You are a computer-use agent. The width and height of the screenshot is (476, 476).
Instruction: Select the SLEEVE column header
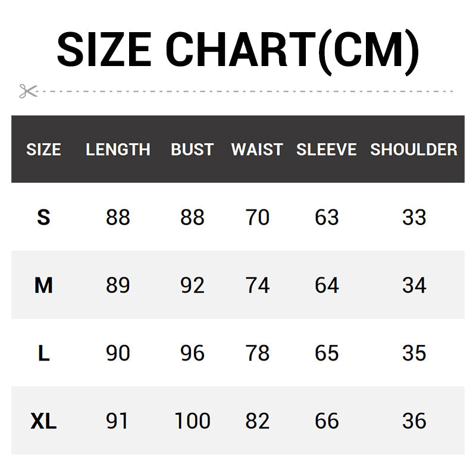point(326,149)
